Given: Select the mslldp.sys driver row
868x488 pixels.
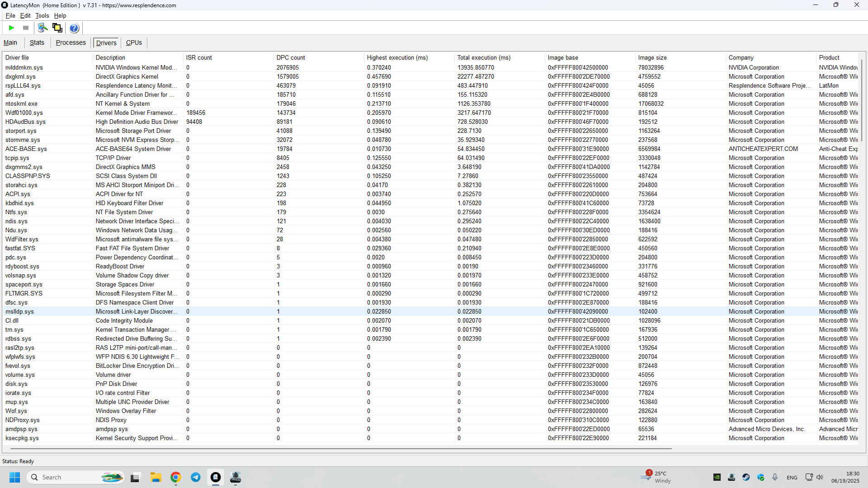Looking at the screenshot, I should click(430, 312).
